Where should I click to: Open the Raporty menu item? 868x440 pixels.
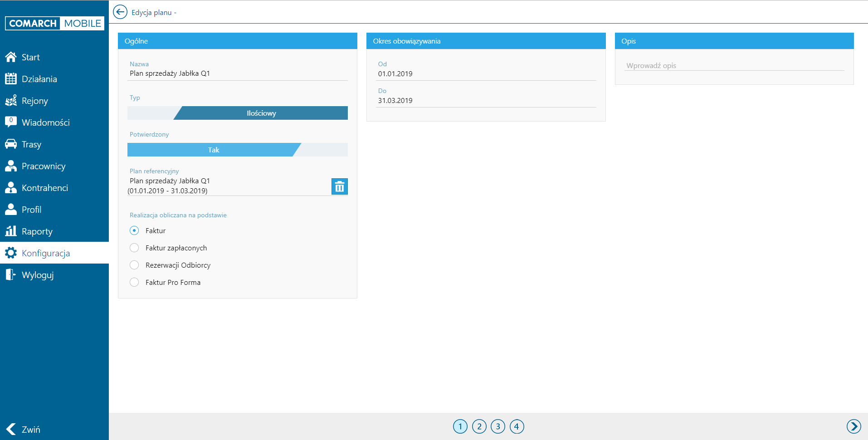(x=54, y=231)
